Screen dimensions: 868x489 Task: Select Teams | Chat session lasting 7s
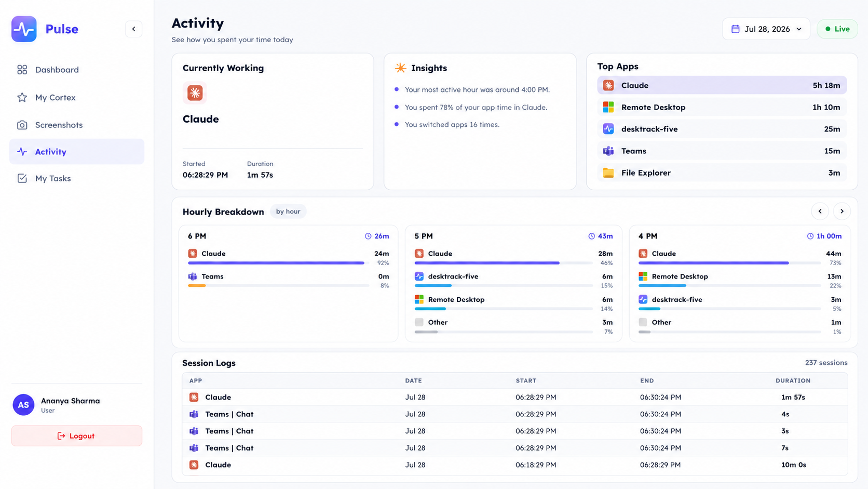click(x=515, y=448)
